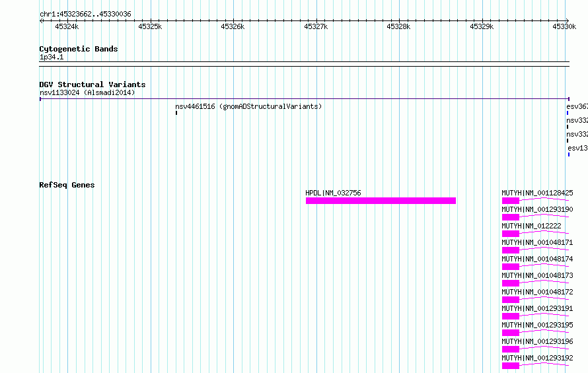Click the 45330k ruler tick label
The width and height of the screenshot is (588, 373).
click(564, 26)
